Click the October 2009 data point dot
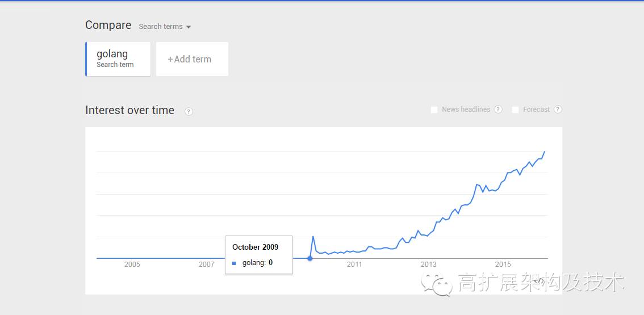The height and width of the screenshot is (315, 644). (310, 258)
